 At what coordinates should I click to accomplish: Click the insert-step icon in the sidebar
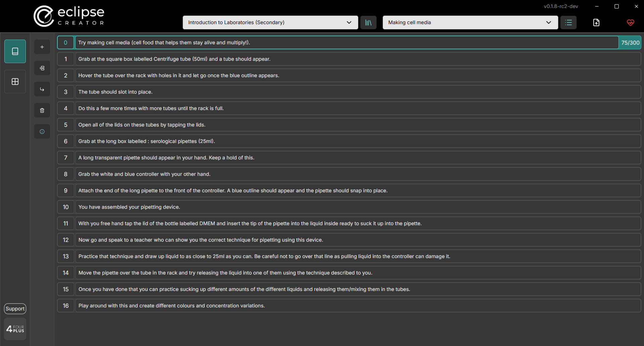(42, 68)
